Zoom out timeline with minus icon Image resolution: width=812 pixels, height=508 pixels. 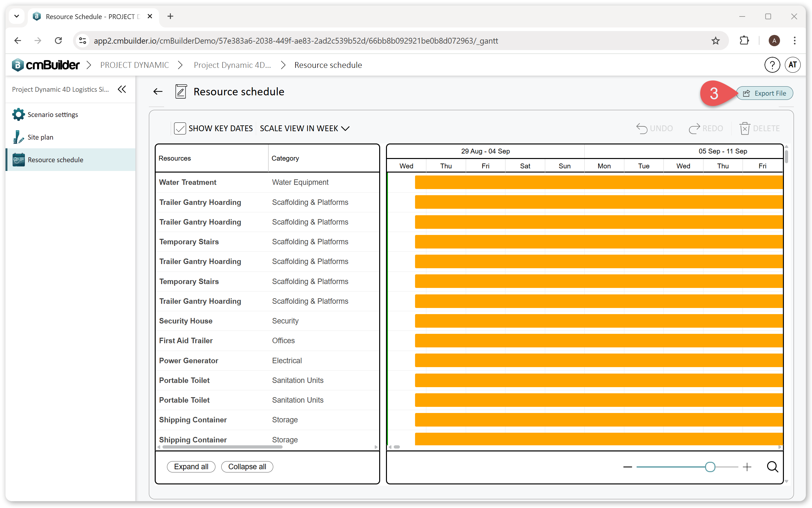click(627, 467)
